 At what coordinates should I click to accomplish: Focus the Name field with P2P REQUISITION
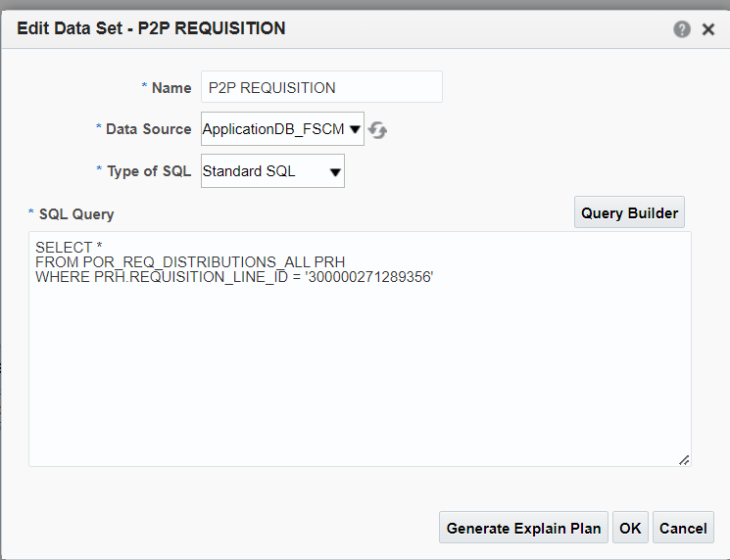pyautogui.click(x=321, y=87)
